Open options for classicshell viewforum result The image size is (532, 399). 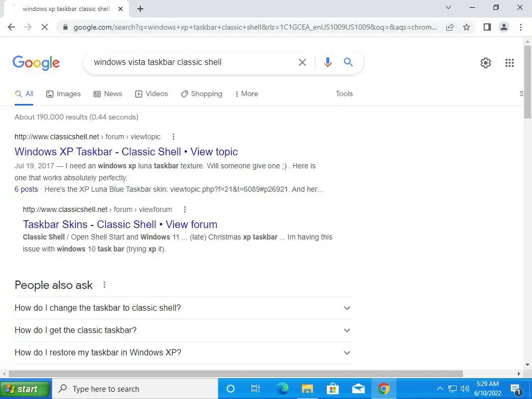185,209
